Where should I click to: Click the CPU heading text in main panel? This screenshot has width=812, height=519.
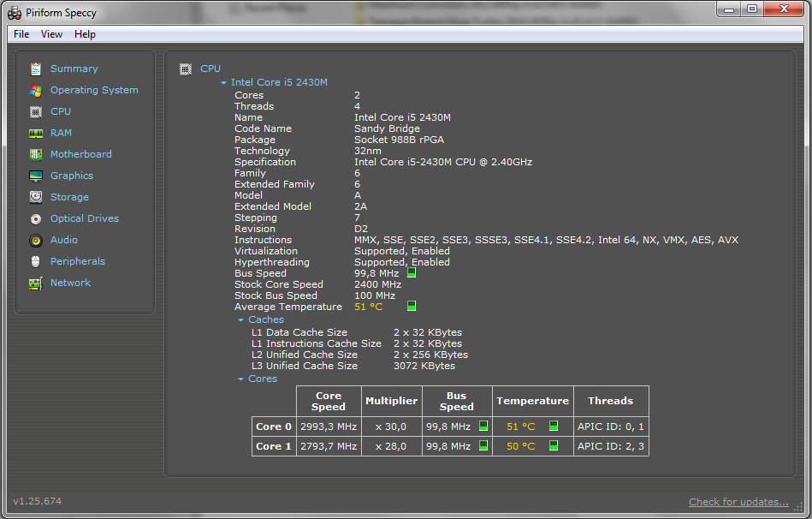tap(210, 69)
